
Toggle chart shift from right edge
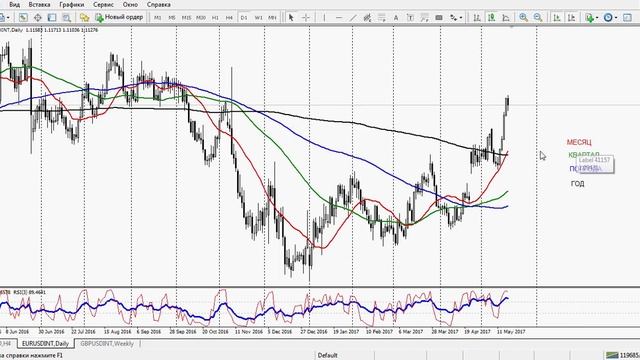571,18
